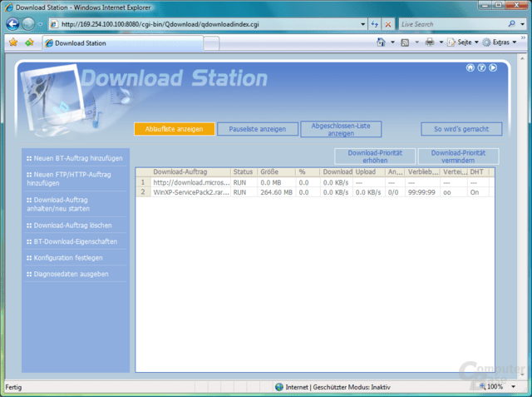This screenshot has height=397, width=532.
Task: Click row number 1 cell
Action: point(143,182)
